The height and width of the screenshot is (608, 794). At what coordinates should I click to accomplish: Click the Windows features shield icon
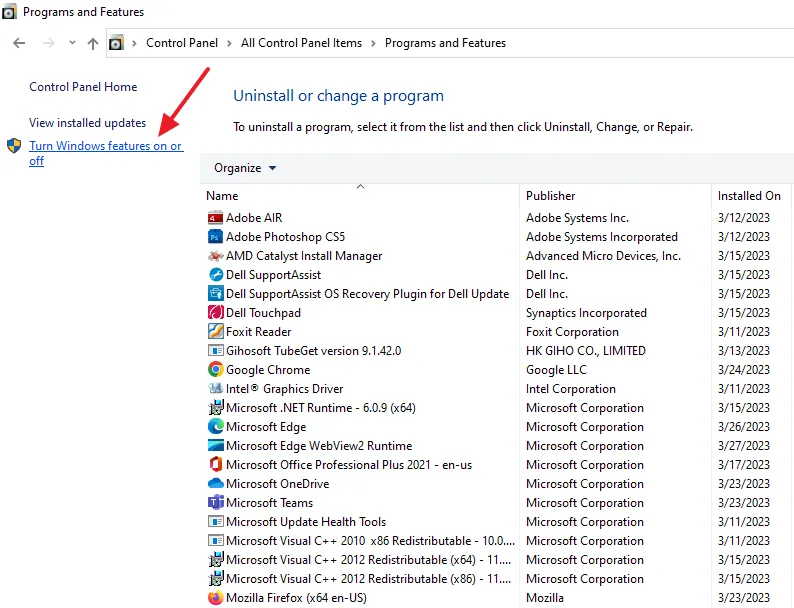(x=14, y=146)
